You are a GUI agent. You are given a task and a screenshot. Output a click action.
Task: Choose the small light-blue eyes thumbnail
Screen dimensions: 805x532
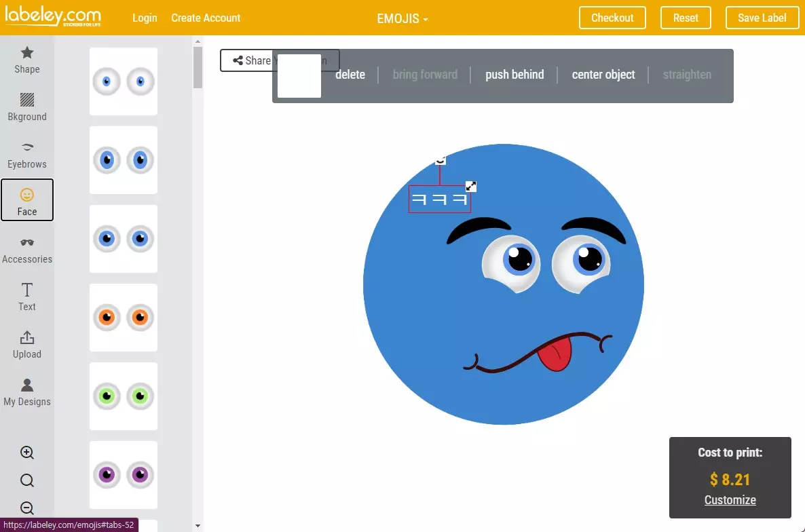pyautogui.click(x=124, y=81)
